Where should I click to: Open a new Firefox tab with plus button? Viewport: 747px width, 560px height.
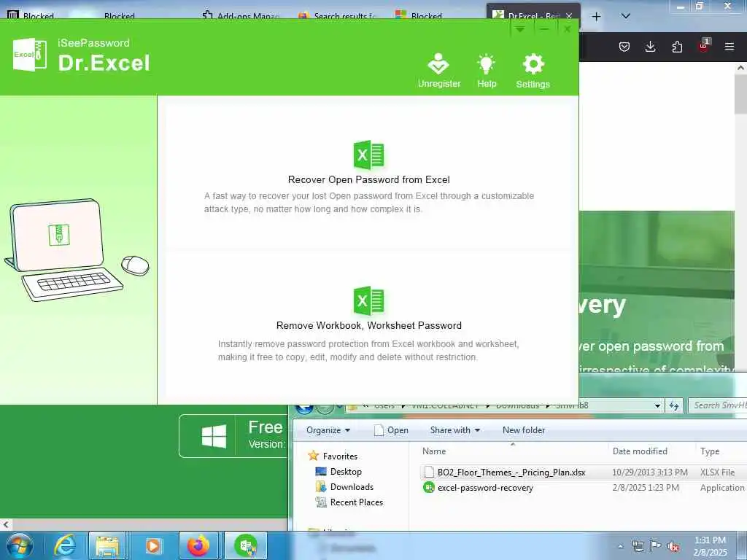pos(596,17)
